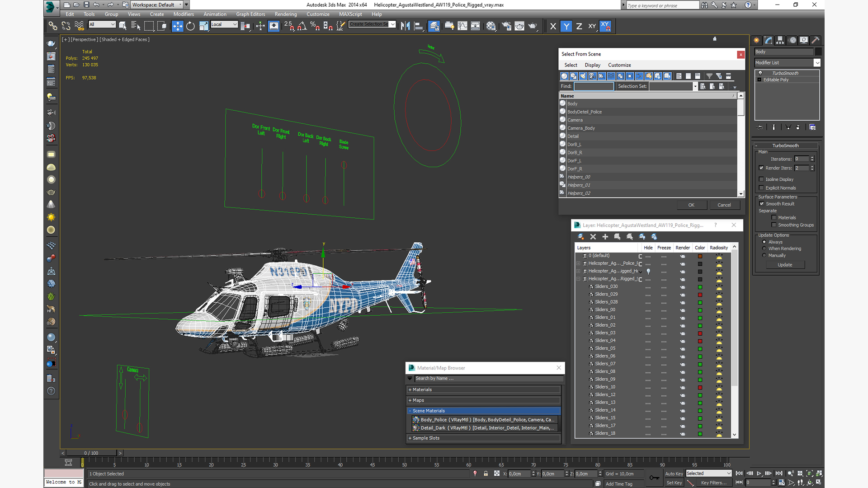The height and width of the screenshot is (488, 868).
Task: Enable Separate by Materials checkbox
Action: pyautogui.click(x=774, y=218)
